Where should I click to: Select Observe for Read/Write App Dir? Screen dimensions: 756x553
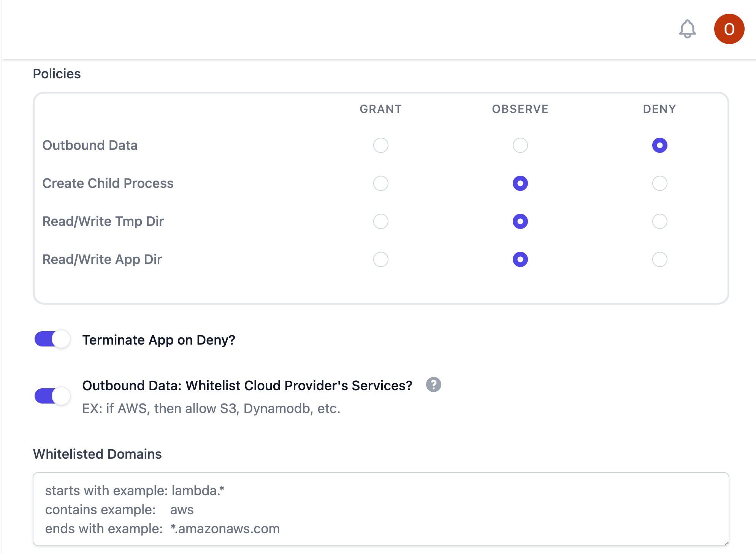pyautogui.click(x=520, y=259)
